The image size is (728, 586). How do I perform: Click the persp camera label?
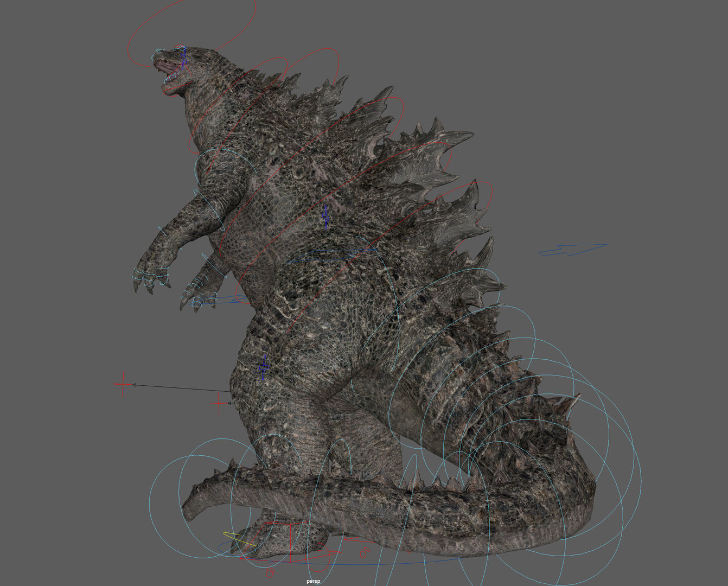coord(313,581)
